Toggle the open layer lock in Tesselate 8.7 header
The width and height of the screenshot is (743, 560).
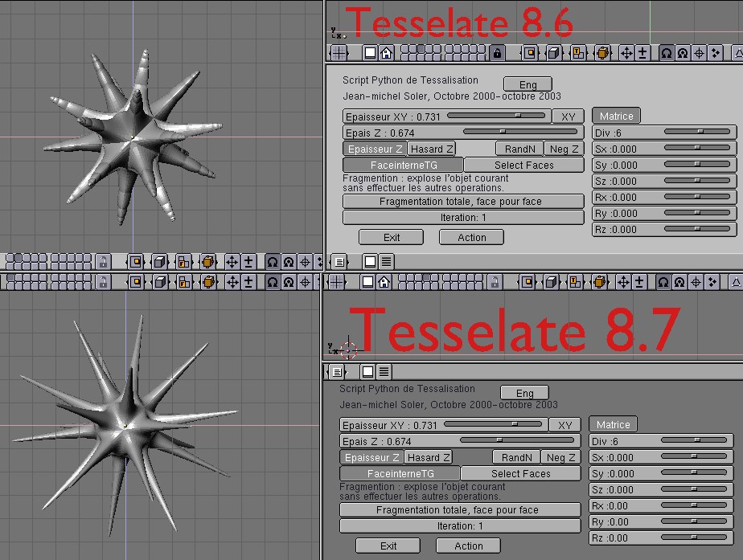(495, 282)
